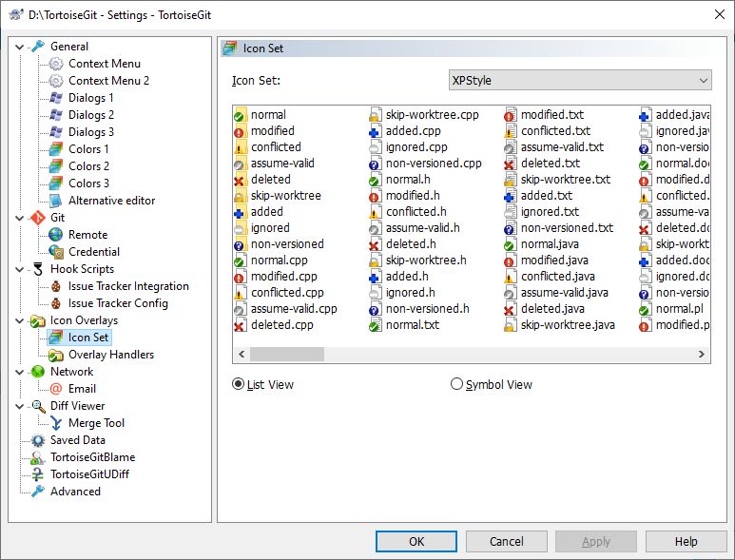The height and width of the screenshot is (560, 735).
Task: Click the TortoiseGitUDiff icon
Action: [x=37, y=474]
